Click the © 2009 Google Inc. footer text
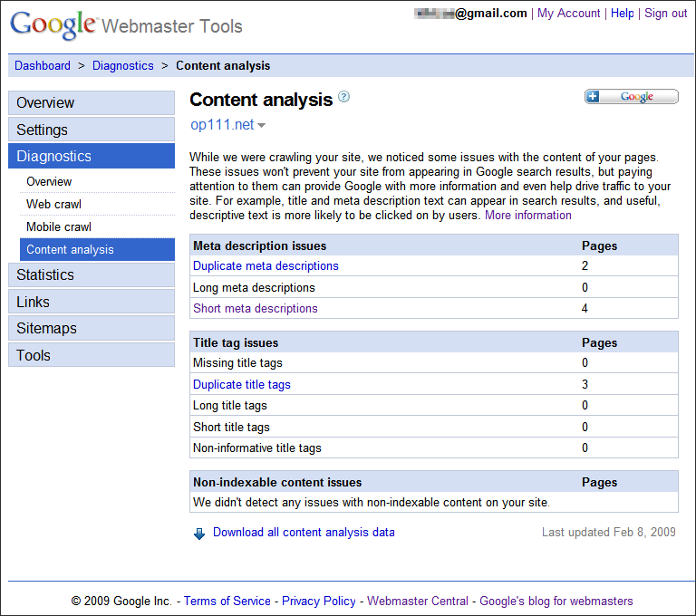 (x=121, y=601)
